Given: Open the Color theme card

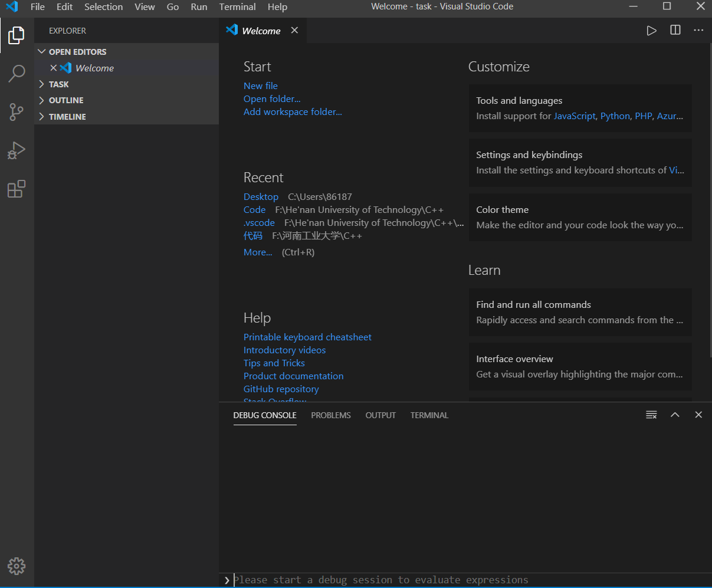Looking at the screenshot, I should tap(580, 217).
